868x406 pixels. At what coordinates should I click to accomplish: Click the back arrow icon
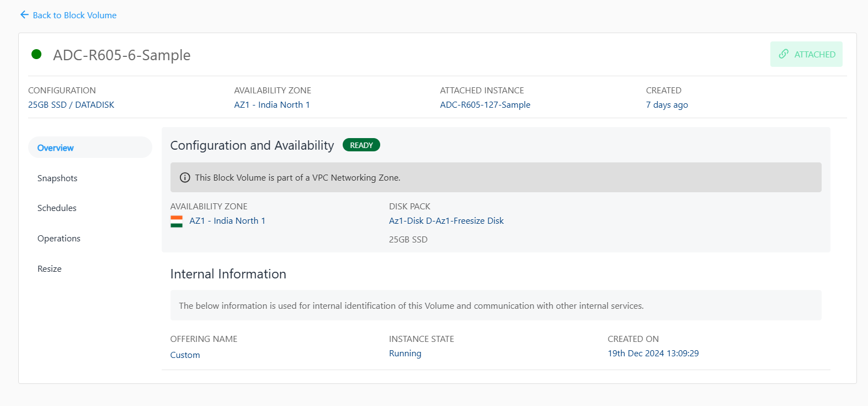click(24, 15)
